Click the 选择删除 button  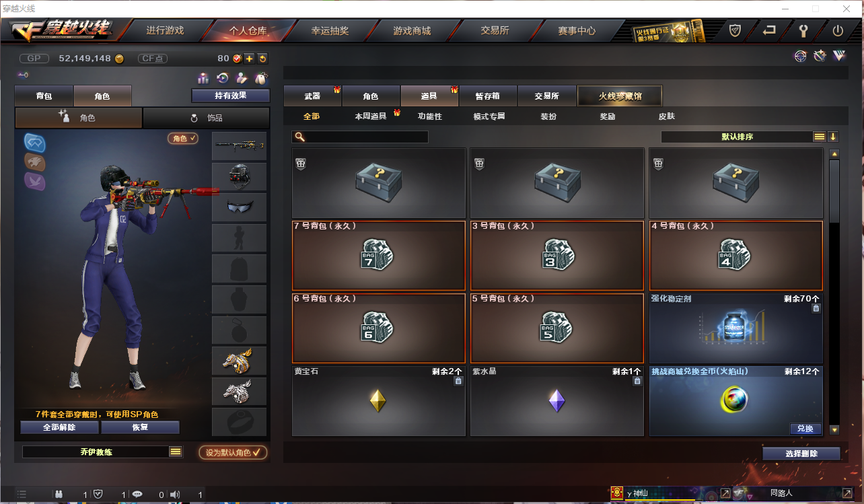[801, 454]
